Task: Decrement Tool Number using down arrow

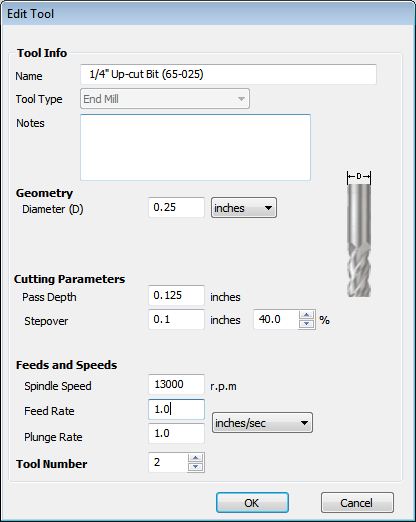Action: pos(196,467)
